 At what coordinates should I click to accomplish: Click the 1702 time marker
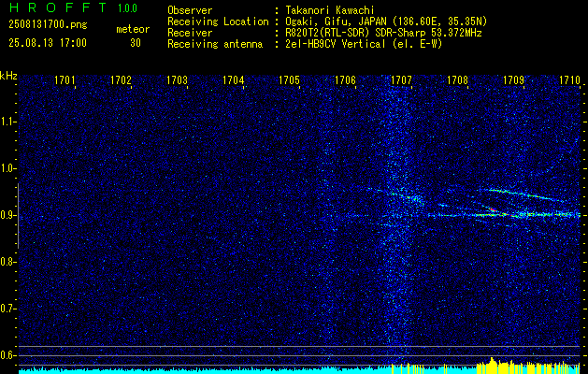[x=121, y=79]
